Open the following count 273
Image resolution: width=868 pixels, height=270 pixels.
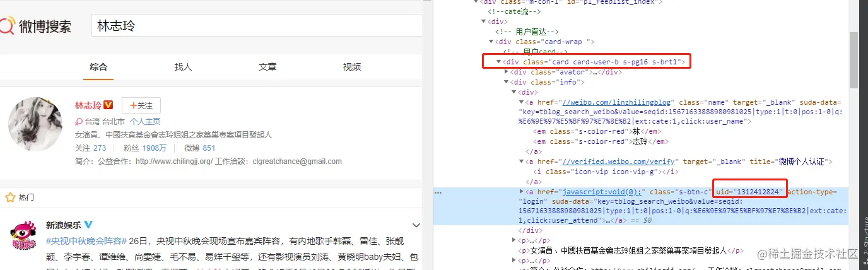coord(100,148)
